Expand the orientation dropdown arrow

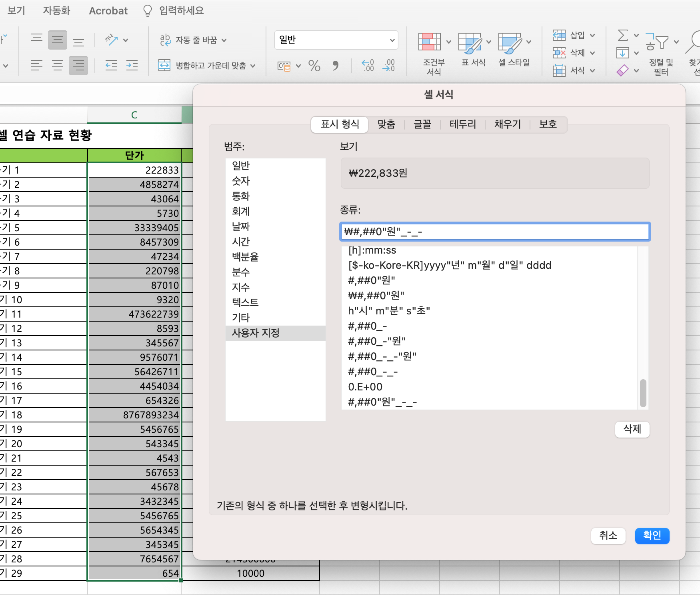coord(125,40)
